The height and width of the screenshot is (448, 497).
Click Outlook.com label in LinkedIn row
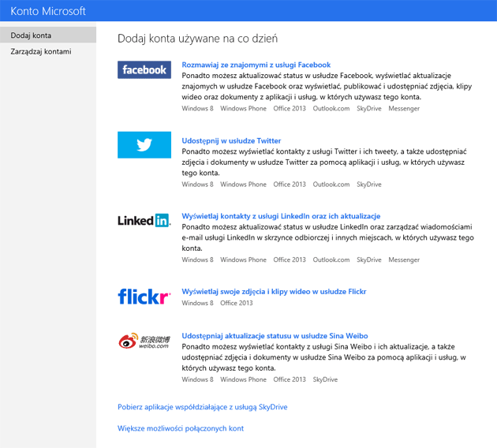pos(331,259)
